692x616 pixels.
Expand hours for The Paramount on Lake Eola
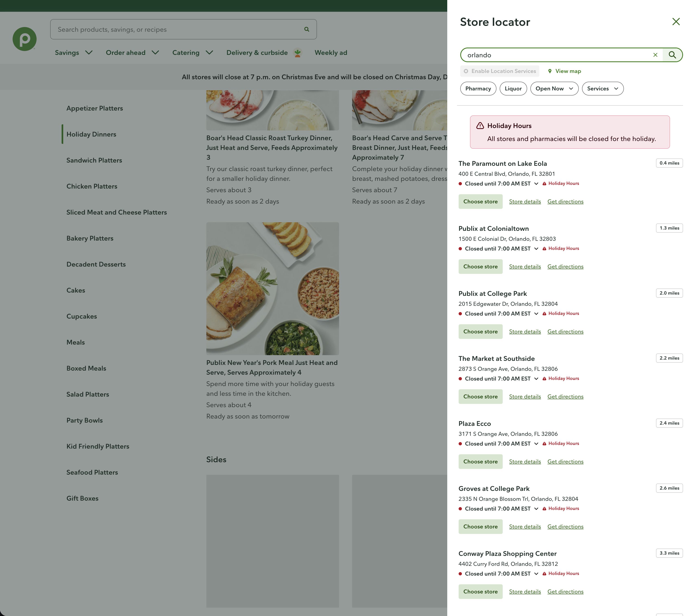coord(536,184)
